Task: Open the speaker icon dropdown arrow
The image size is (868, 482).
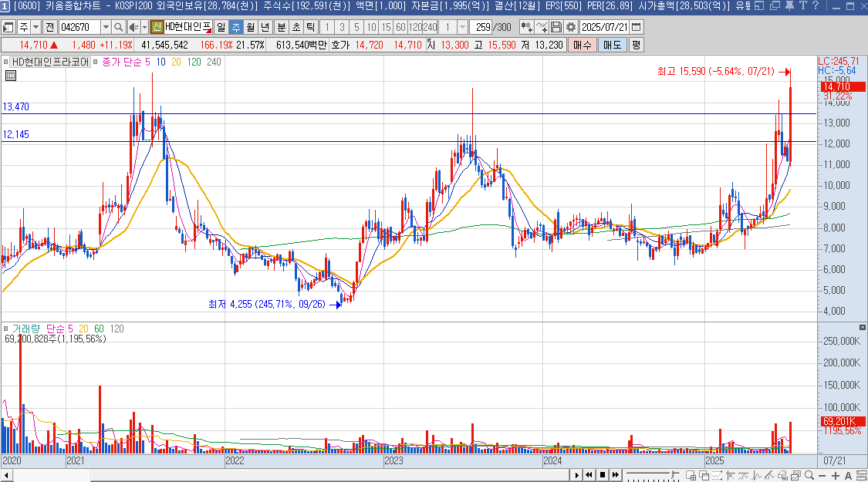Action: (x=144, y=27)
